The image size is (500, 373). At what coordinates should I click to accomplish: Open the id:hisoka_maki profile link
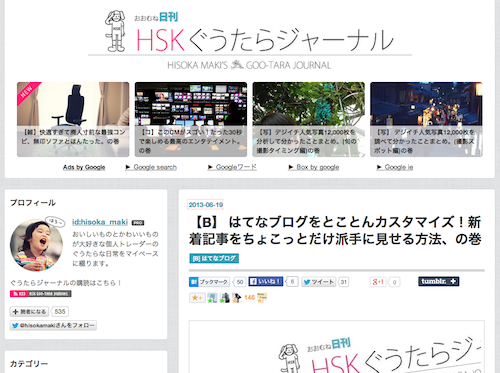100,222
